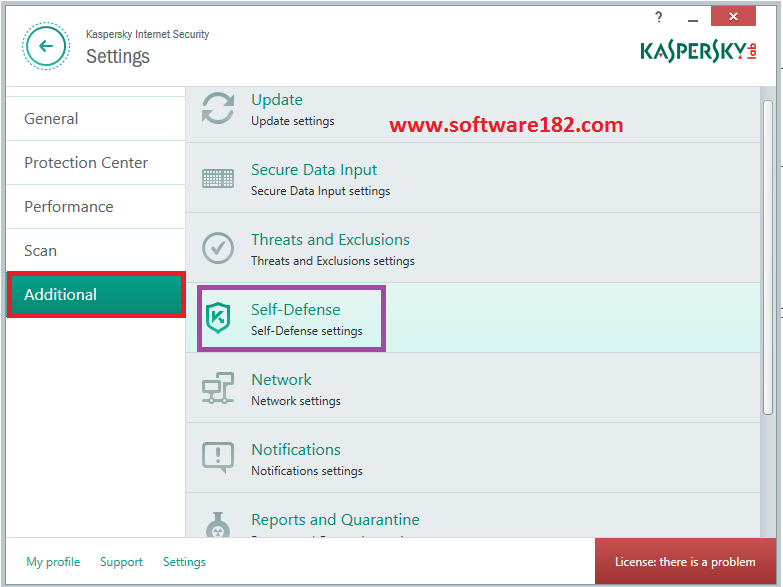Click the 'Kaspersky Internet Security' title text
The width and height of the screenshot is (783, 587).
click(147, 34)
